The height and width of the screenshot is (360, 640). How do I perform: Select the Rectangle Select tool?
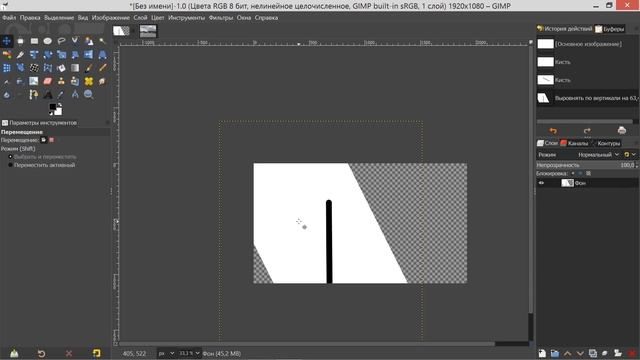click(x=34, y=41)
